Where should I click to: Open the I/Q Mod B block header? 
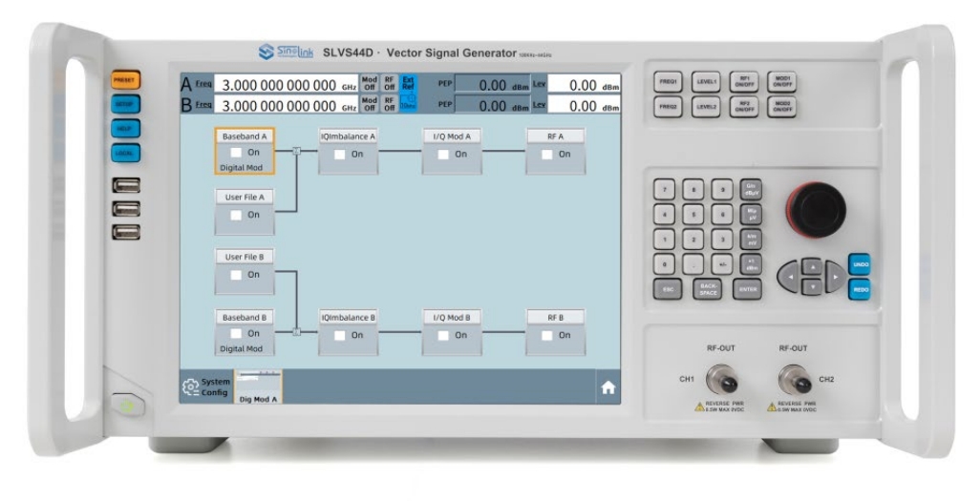452,318
